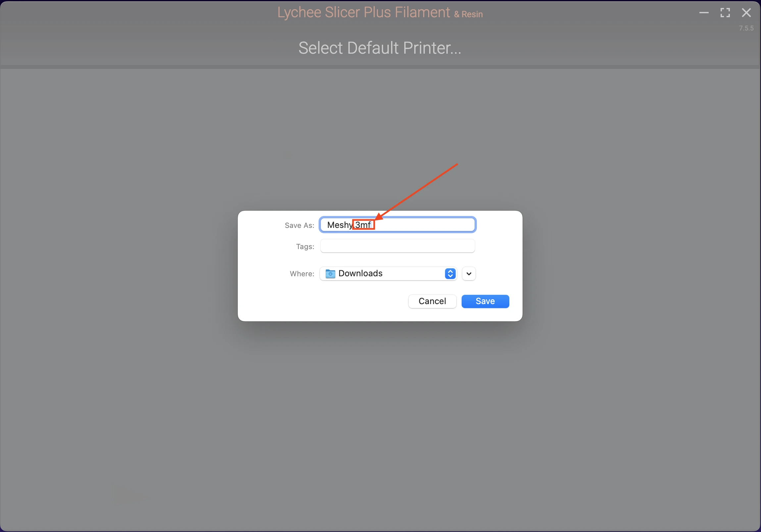This screenshot has width=761, height=532.
Task: Focus the Tags input field
Action: click(397, 246)
